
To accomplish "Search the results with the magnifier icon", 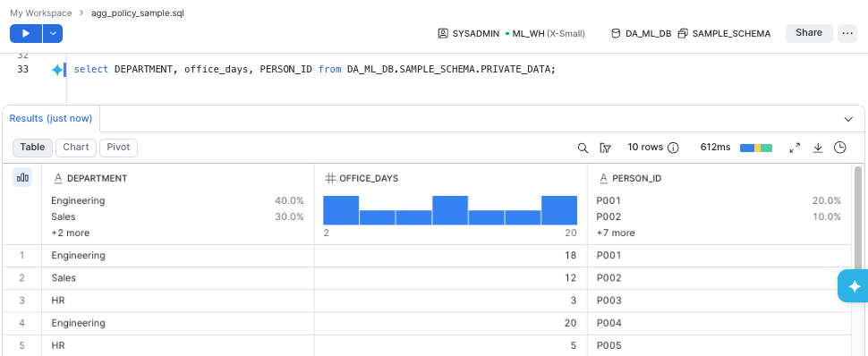I will pyautogui.click(x=583, y=148).
